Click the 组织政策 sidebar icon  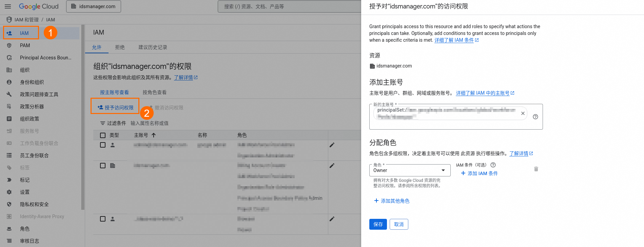point(9,119)
